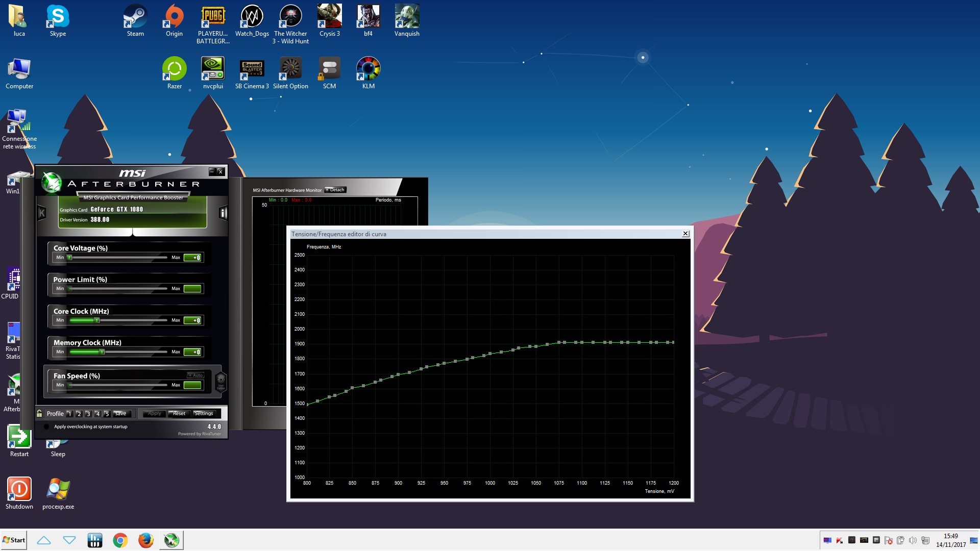Click the Power Limit value field
The height and width of the screenshot is (551, 980).
coord(193,289)
